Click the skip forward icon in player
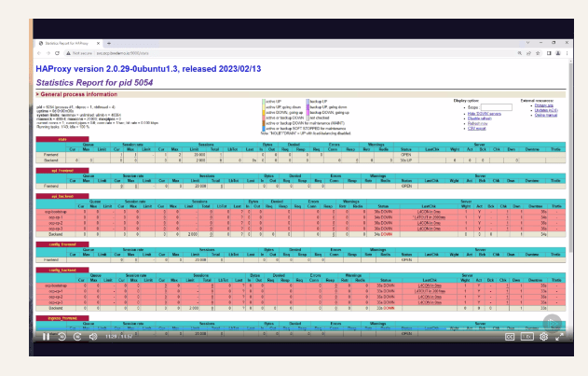The width and height of the screenshot is (588, 376). point(77,337)
